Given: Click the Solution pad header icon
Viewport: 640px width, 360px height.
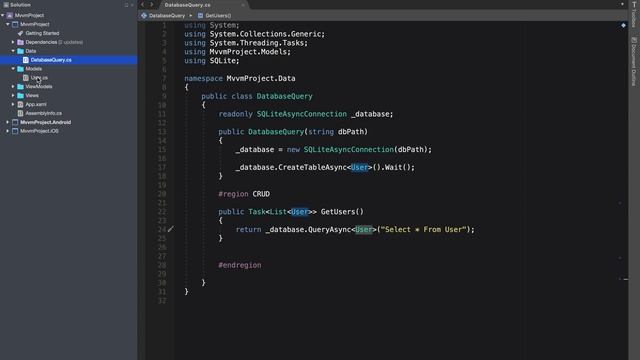Looking at the screenshot, I should tap(6, 5).
